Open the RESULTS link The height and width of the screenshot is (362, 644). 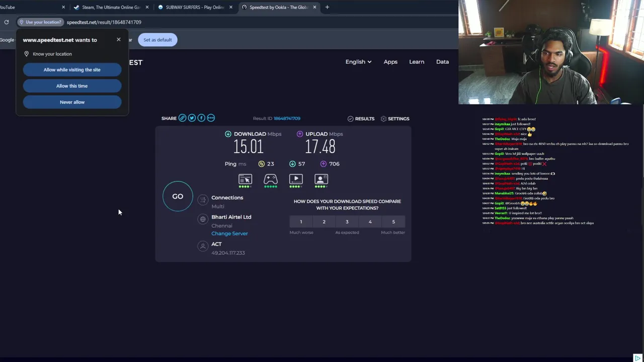(x=361, y=119)
